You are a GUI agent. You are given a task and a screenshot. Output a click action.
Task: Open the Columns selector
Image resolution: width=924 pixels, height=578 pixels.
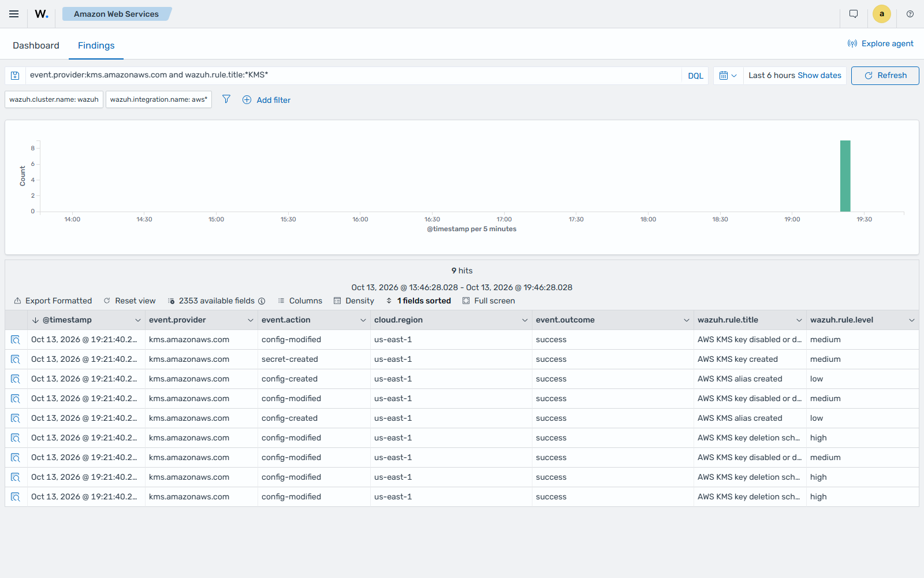(300, 301)
